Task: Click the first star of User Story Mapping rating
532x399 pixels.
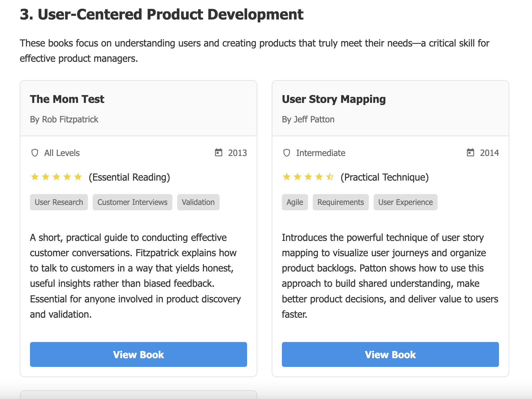Action: 287,177
